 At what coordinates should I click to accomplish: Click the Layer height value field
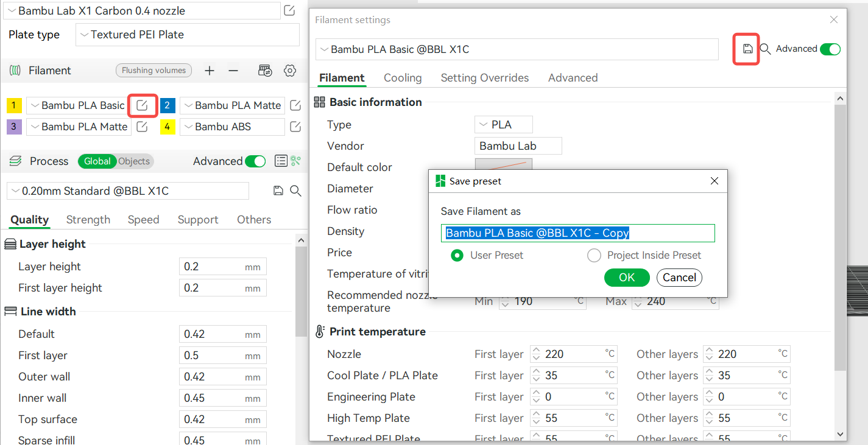[222, 267]
